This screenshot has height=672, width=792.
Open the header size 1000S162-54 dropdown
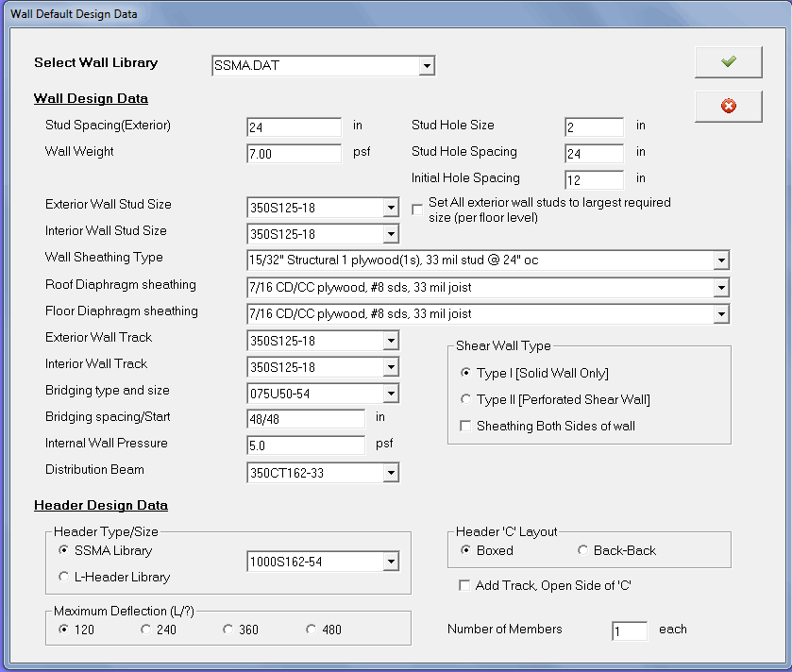(x=391, y=563)
